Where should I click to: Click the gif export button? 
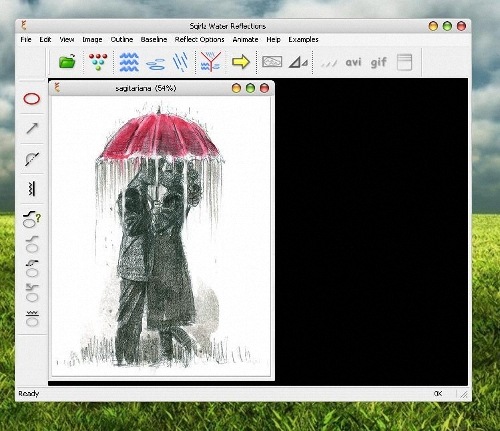[378, 63]
